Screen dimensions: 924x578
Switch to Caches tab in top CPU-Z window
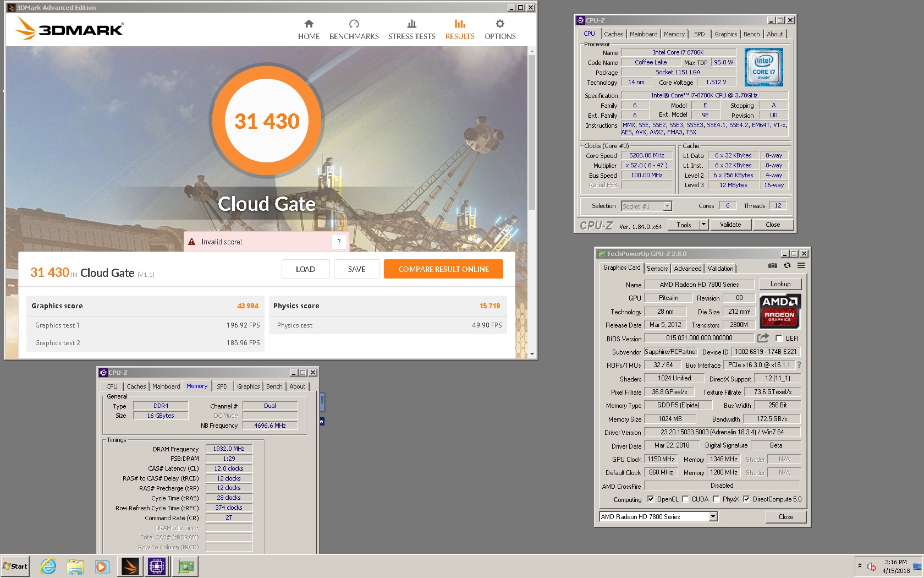614,34
